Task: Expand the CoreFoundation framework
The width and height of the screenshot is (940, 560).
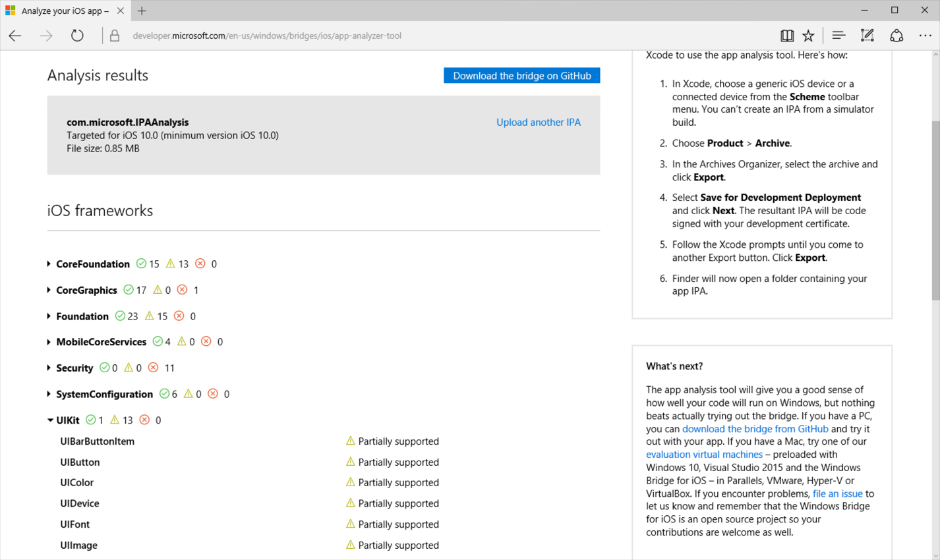Action: tap(92, 264)
